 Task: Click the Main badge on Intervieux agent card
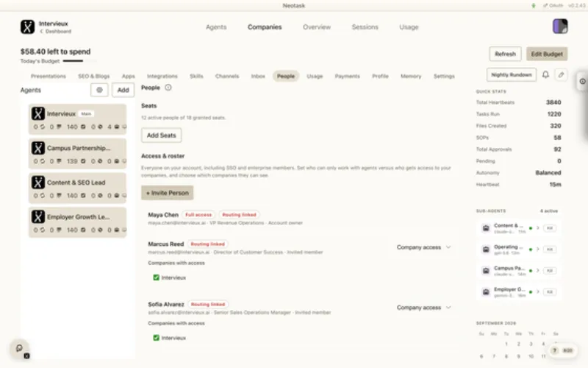click(86, 114)
